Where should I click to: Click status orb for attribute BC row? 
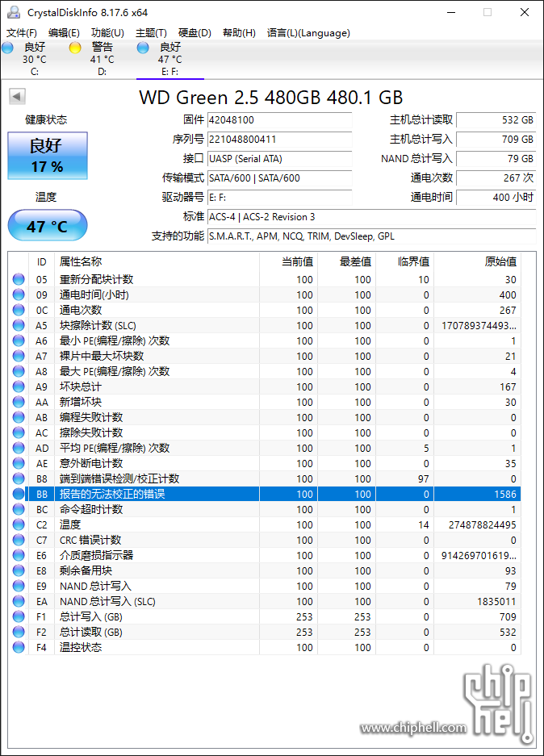pyautogui.click(x=19, y=509)
